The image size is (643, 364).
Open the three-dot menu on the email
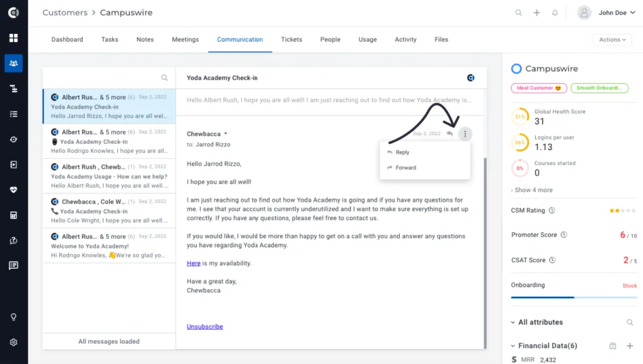click(x=465, y=134)
